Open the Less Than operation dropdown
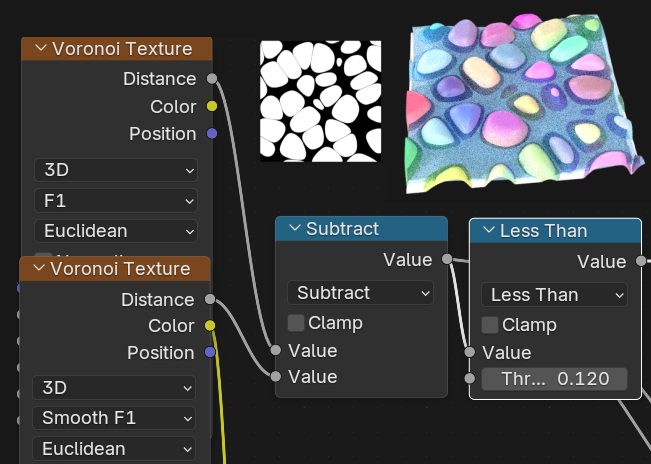 (554, 295)
